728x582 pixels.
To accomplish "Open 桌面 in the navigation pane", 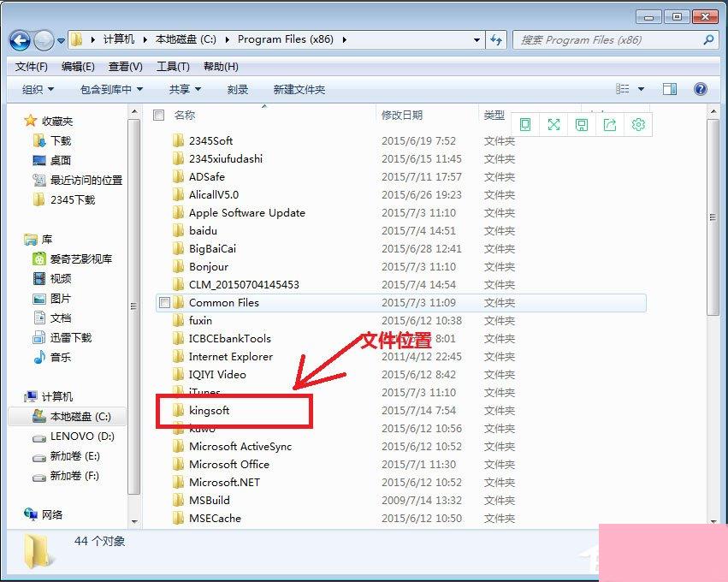I will [52, 160].
